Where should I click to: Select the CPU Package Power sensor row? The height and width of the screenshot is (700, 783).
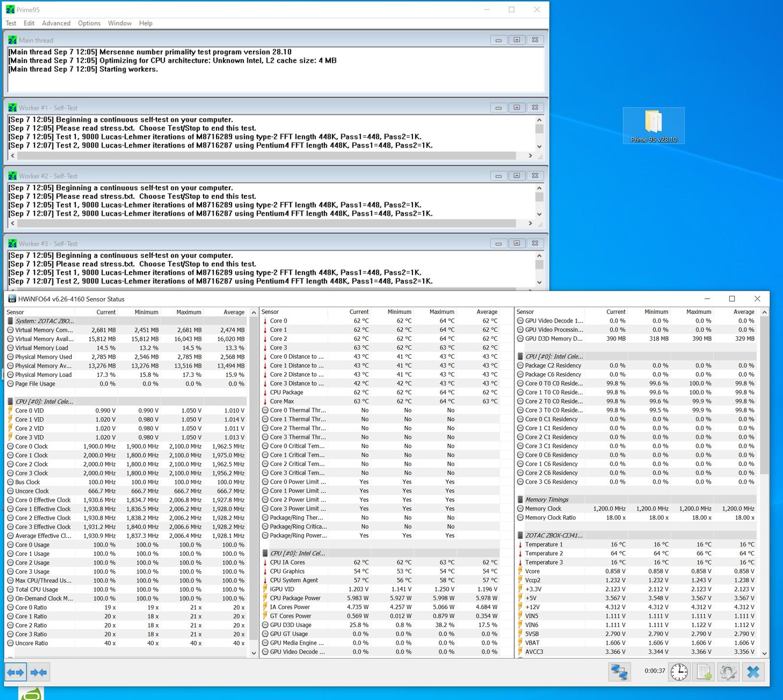pos(295,598)
